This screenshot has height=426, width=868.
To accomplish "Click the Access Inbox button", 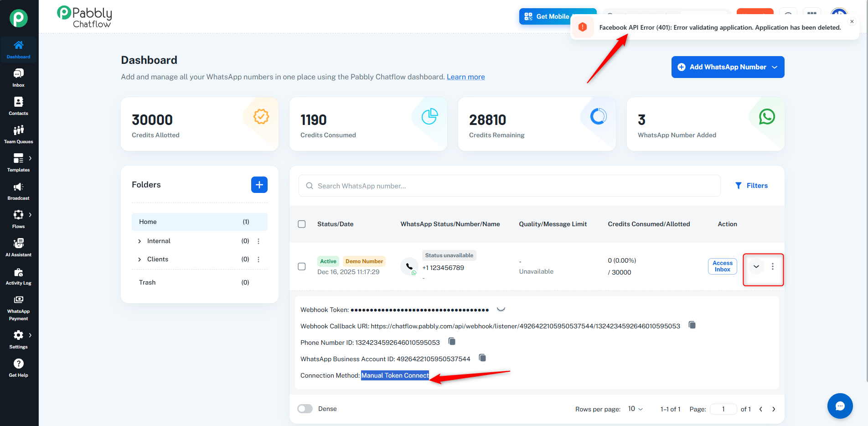I will (x=723, y=266).
